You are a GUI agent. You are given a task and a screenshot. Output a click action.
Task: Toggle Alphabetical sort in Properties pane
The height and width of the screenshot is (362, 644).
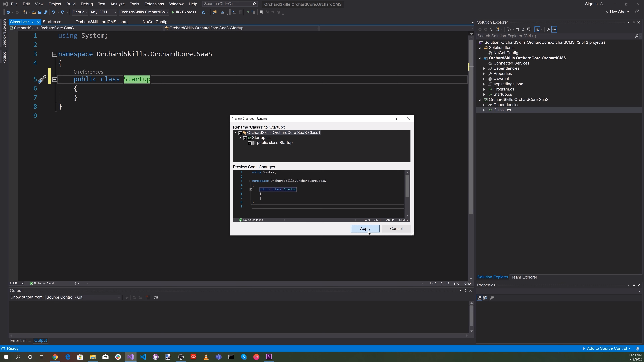[485, 298]
